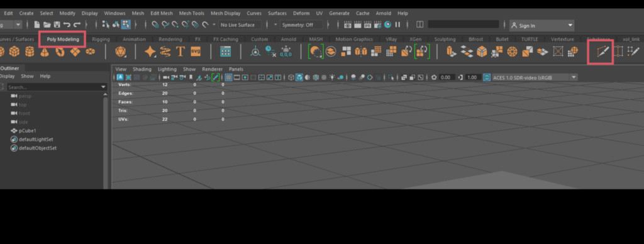Click the viewport select camera icon
Image resolution: width=644 pixels, height=244 pixels.
click(x=166, y=77)
